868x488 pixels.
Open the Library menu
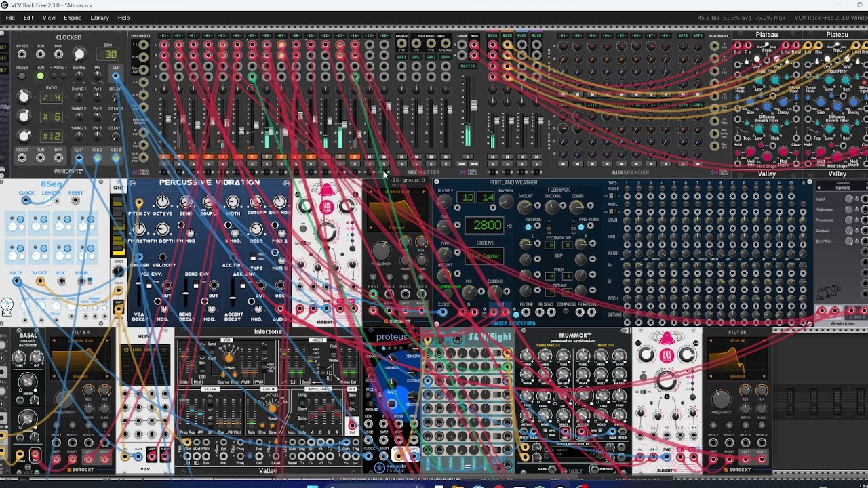[x=100, y=18]
